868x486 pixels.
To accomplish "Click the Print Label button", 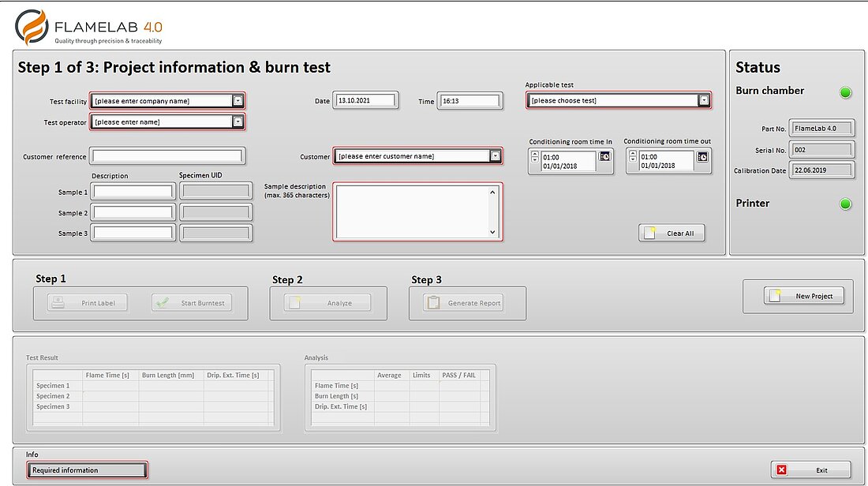I will point(87,303).
